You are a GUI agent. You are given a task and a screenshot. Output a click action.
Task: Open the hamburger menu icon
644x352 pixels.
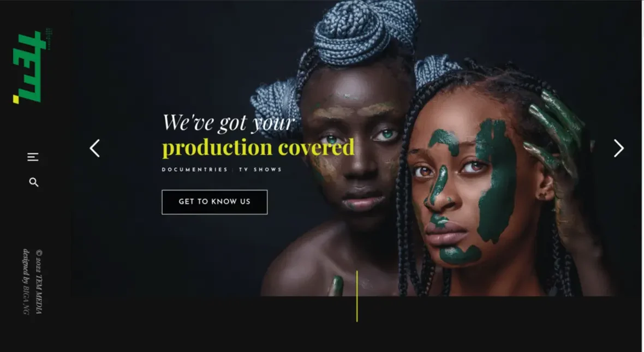[x=33, y=157]
